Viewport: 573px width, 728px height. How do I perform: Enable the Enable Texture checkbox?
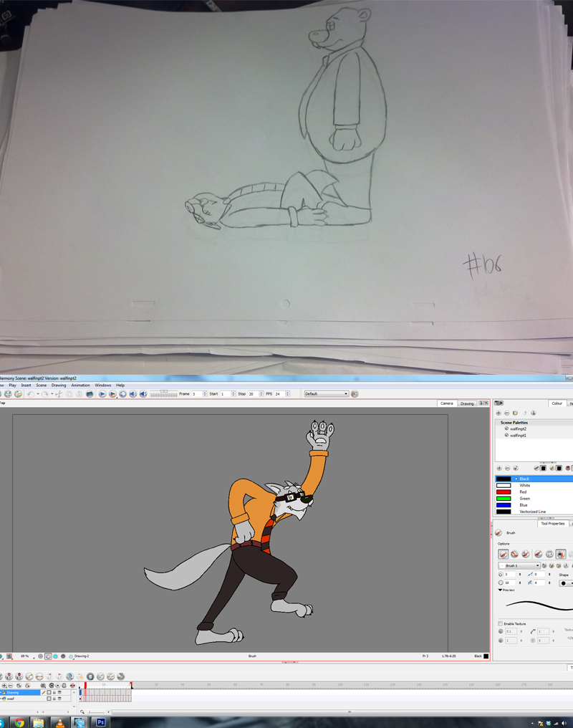(500, 623)
